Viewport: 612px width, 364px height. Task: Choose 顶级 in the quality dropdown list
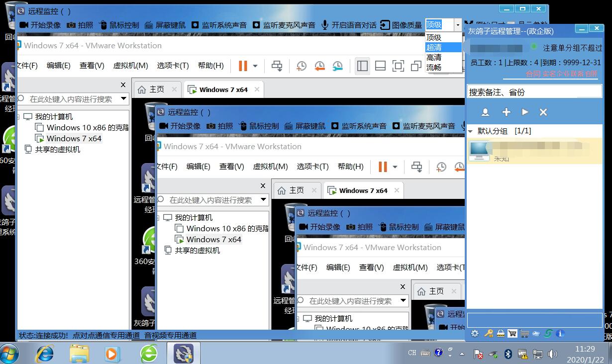[x=443, y=37]
